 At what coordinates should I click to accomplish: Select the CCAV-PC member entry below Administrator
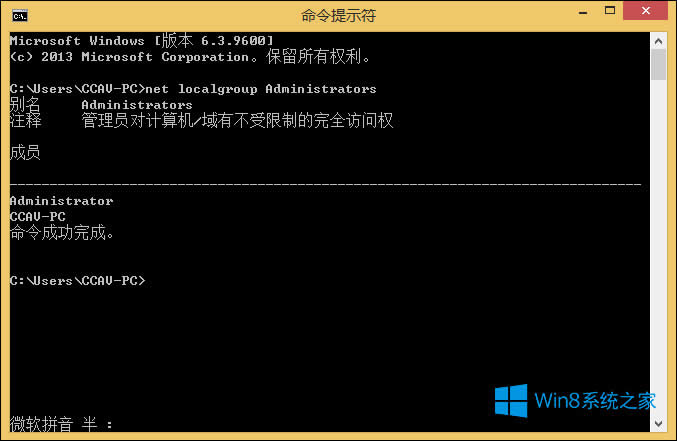pos(37,216)
